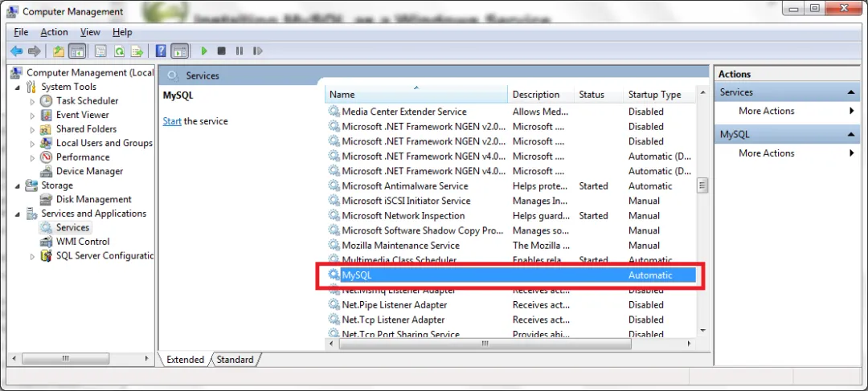Click the Export List toolbar icon
The height and width of the screenshot is (391, 868).
point(137,51)
